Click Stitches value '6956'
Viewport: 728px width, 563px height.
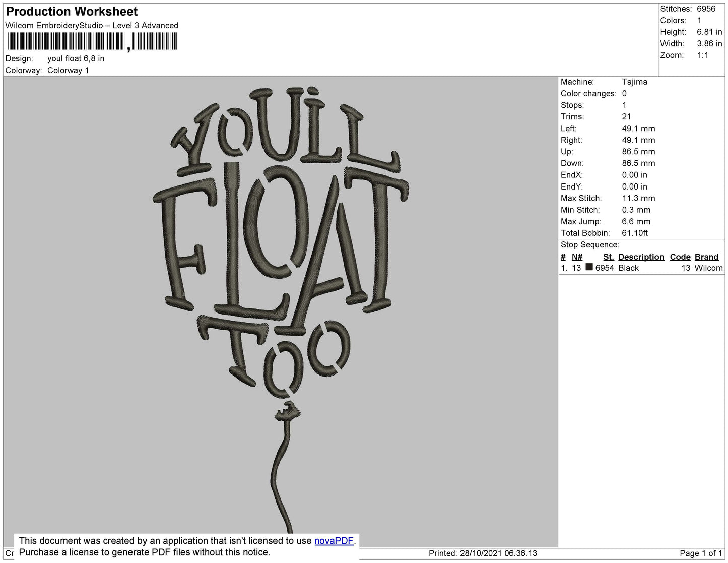(706, 9)
